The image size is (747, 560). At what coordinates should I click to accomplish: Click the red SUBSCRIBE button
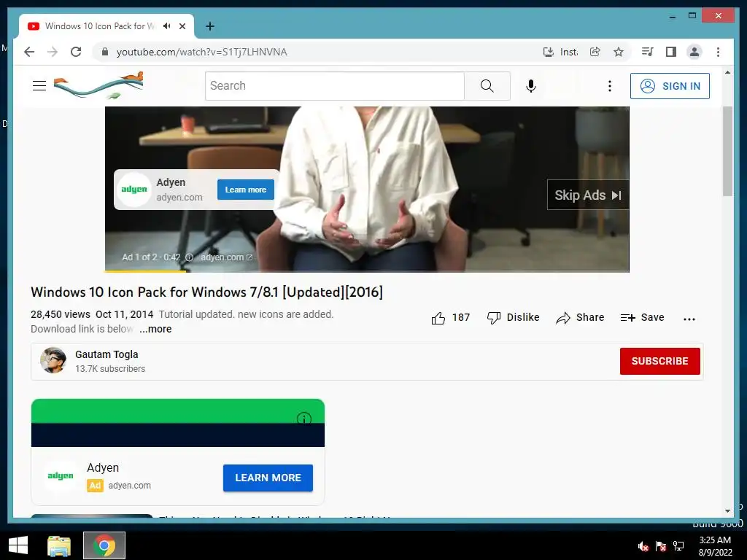click(659, 361)
